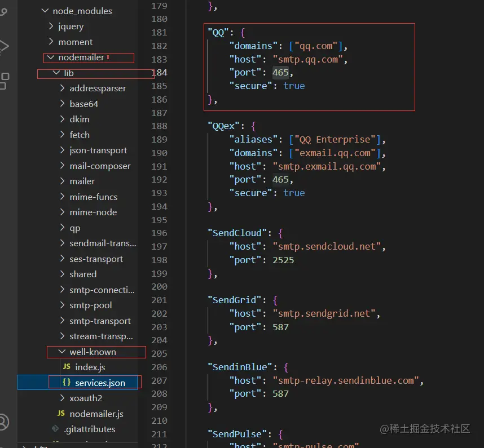Click the "SendGrid" key
This screenshot has height=448, width=484.
234,300
